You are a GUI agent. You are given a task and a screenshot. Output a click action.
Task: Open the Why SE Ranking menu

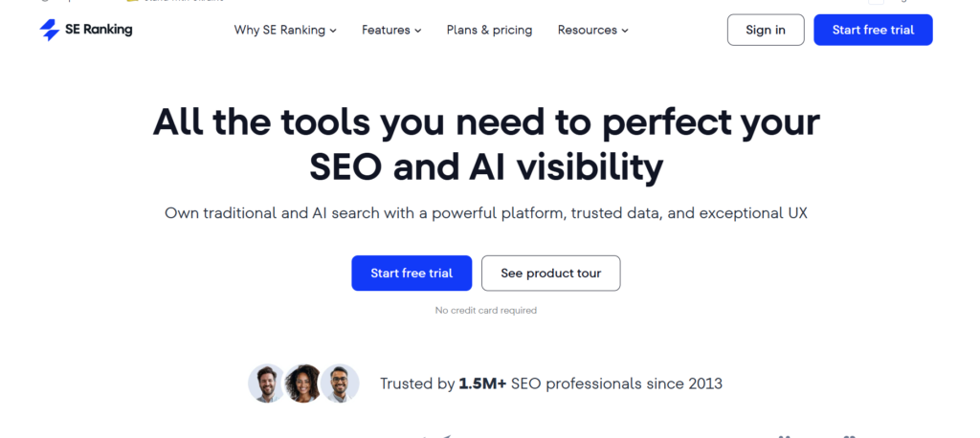(279, 30)
